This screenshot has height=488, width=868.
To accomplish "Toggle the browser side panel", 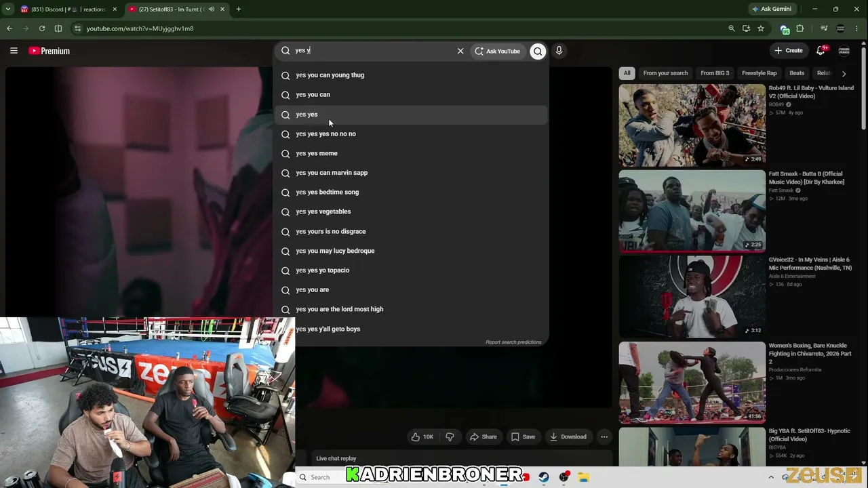I will coord(58,28).
